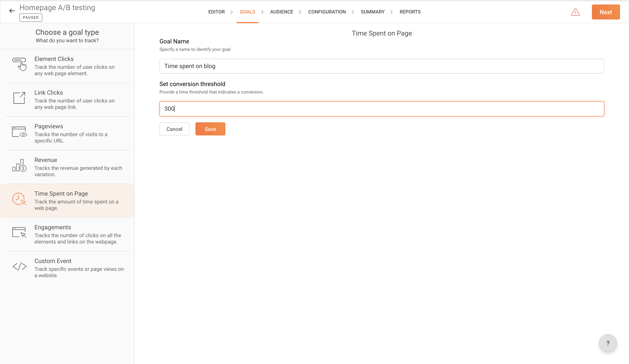Click the Element Clicks goal icon
Screen dimensions: 629x364
(19, 64)
